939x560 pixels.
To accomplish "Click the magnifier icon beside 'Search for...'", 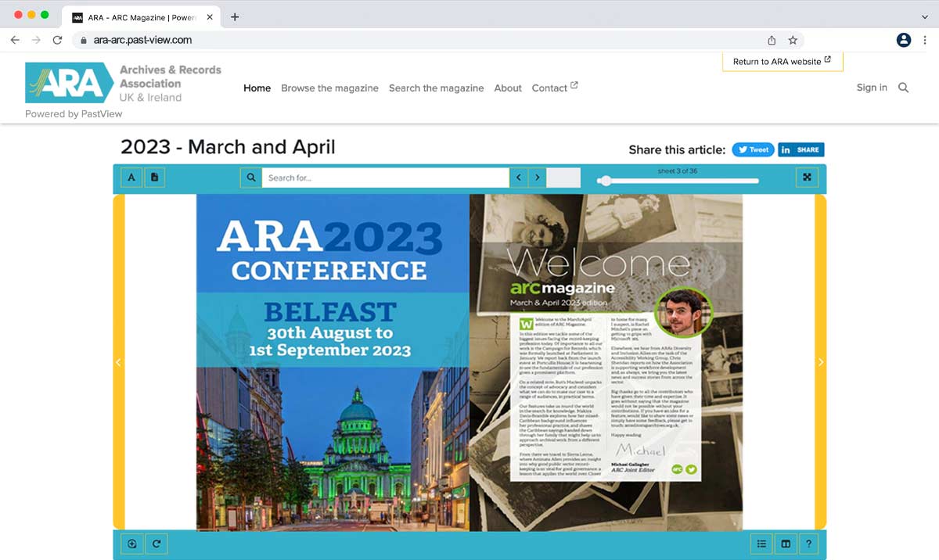I will 251,178.
